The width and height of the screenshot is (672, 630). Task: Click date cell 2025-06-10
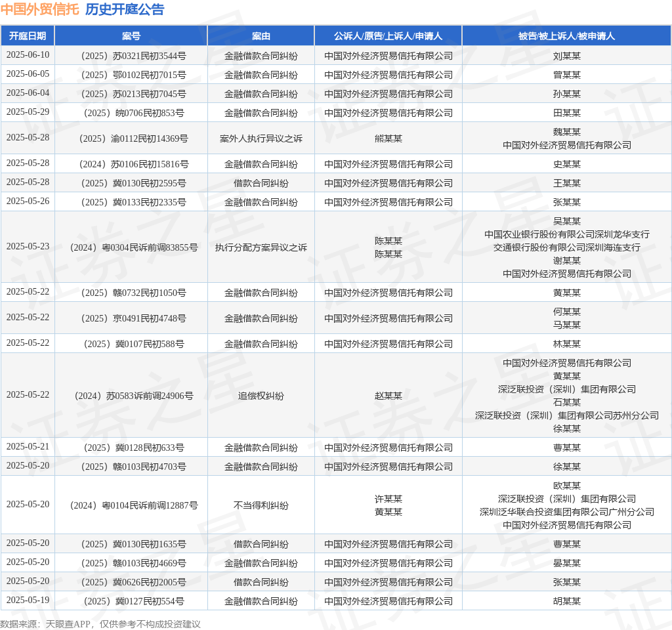(28, 55)
